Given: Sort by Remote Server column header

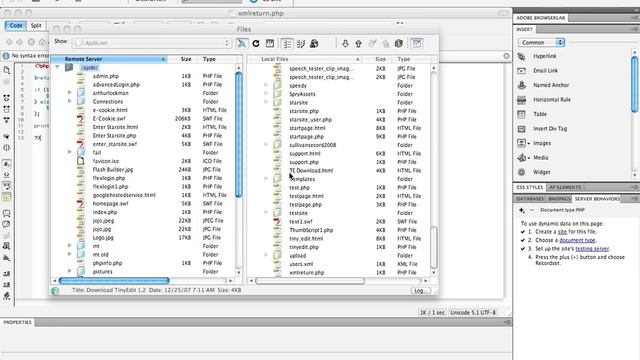Looking at the screenshot, I should coord(109,59).
